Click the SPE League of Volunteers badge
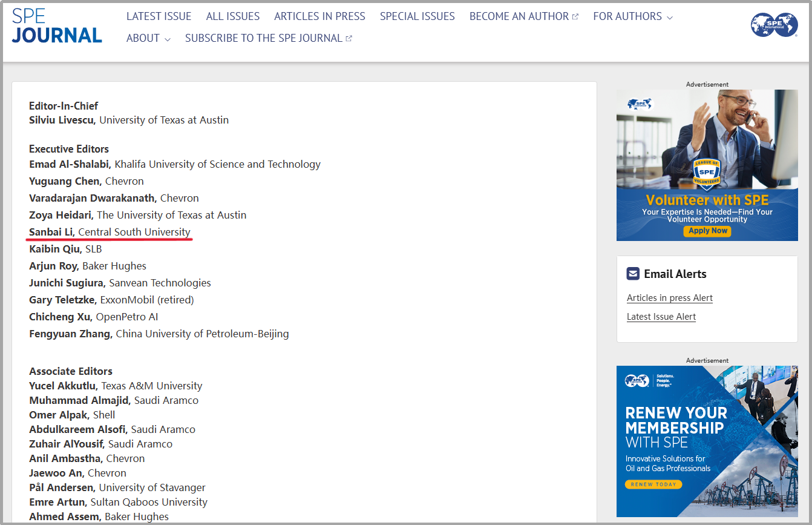Image resolution: width=812 pixels, height=525 pixels. pos(707,173)
